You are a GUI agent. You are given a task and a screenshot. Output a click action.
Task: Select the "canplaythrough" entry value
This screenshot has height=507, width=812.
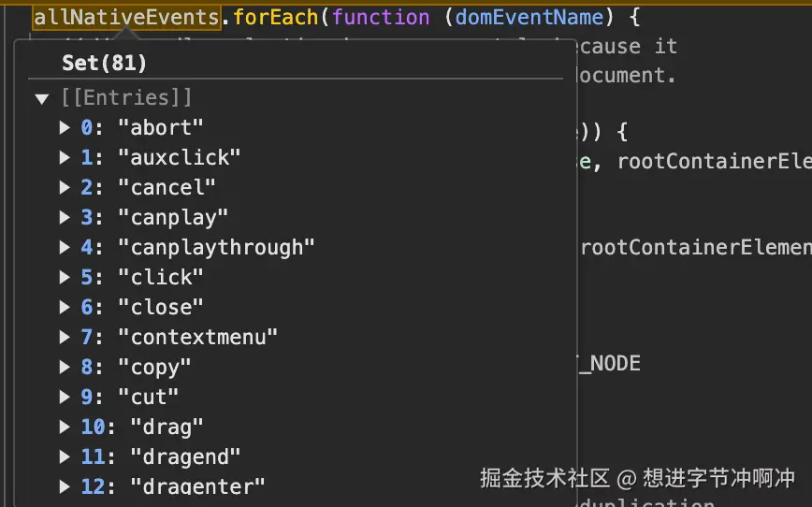tap(216, 247)
